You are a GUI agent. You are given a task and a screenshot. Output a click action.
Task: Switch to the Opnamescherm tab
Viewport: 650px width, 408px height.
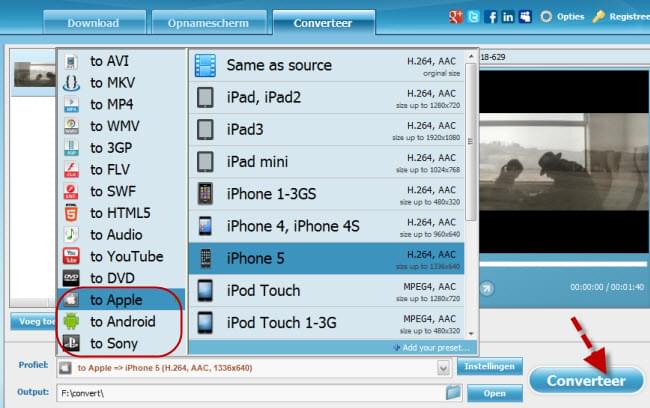click(x=209, y=23)
